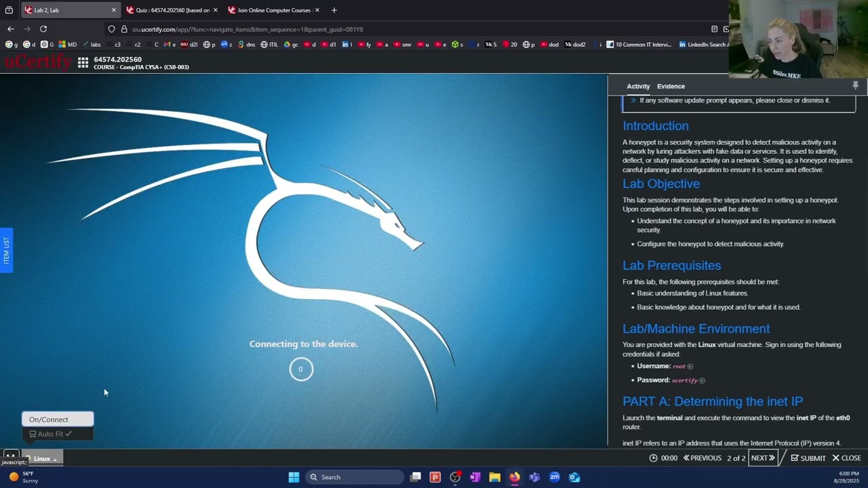Click the 'Connecting to the device.' message
868x488 pixels.
tap(303, 344)
